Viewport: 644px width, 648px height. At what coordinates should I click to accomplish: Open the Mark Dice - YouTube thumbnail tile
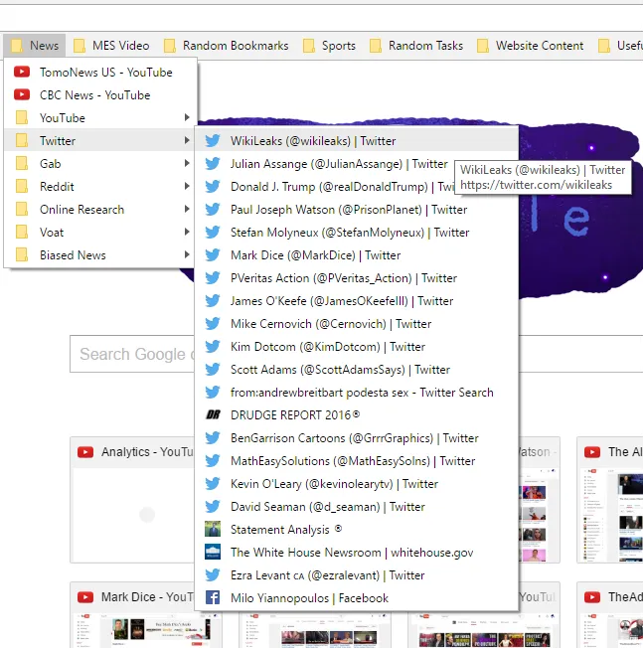click(x=132, y=615)
